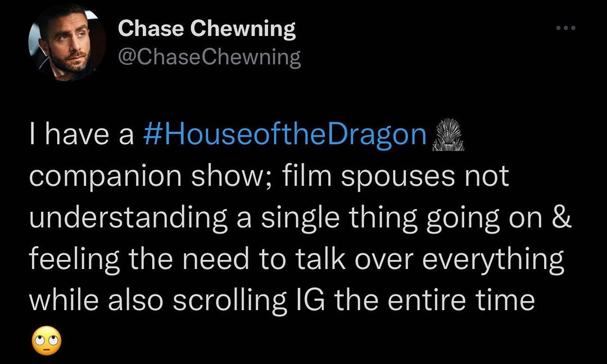Viewport: 607px width, 364px height.
Task: Open the @ChaseChewning handle link
Action: click(209, 57)
